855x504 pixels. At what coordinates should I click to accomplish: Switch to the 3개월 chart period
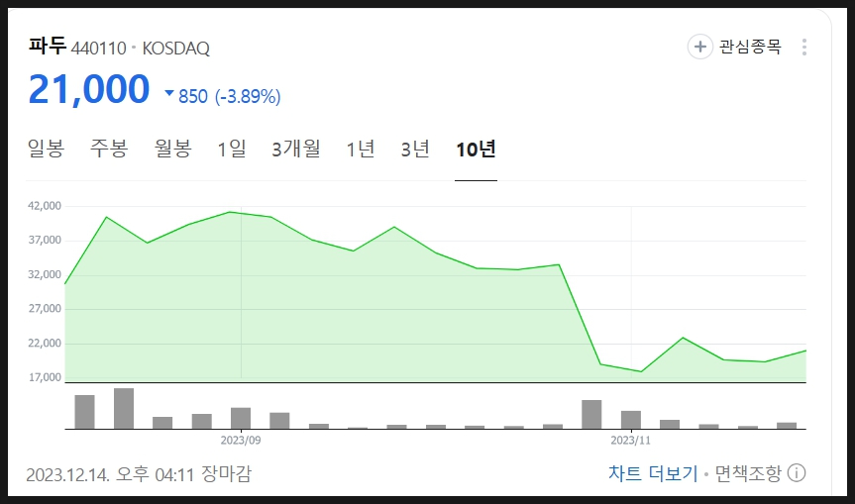click(296, 149)
